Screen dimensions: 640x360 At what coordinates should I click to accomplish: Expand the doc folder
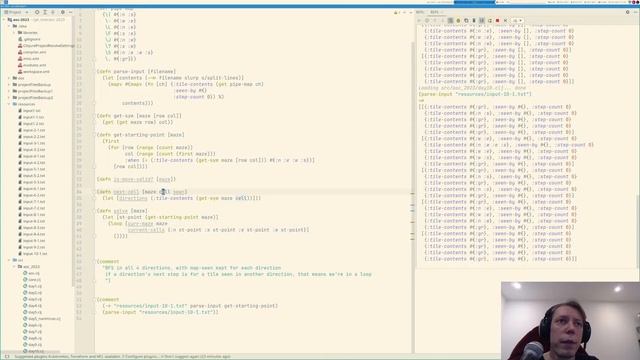(x=9, y=78)
